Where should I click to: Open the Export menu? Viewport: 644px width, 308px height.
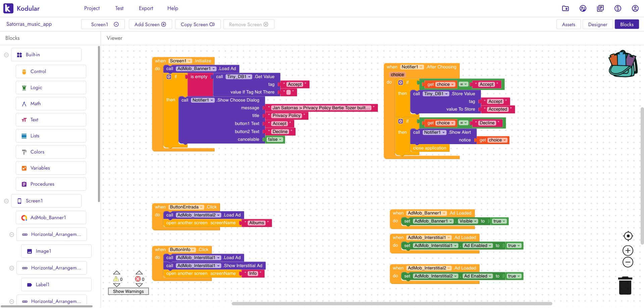[146, 8]
